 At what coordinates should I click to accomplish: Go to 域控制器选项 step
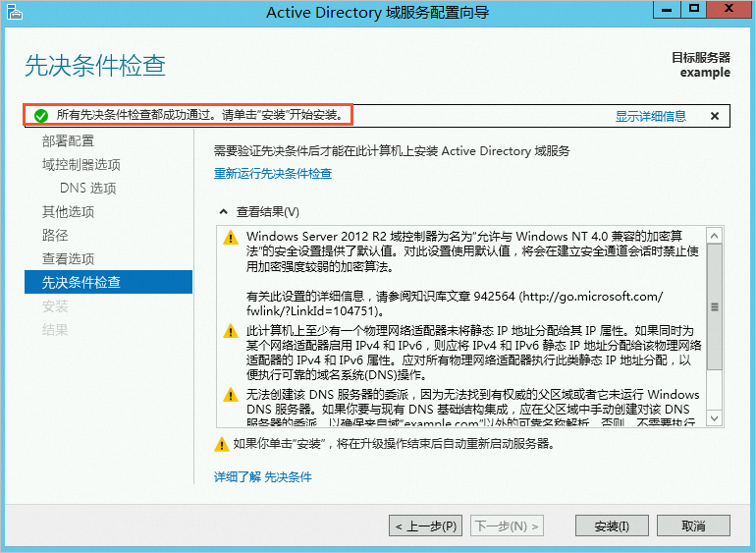click(x=81, y=165)
